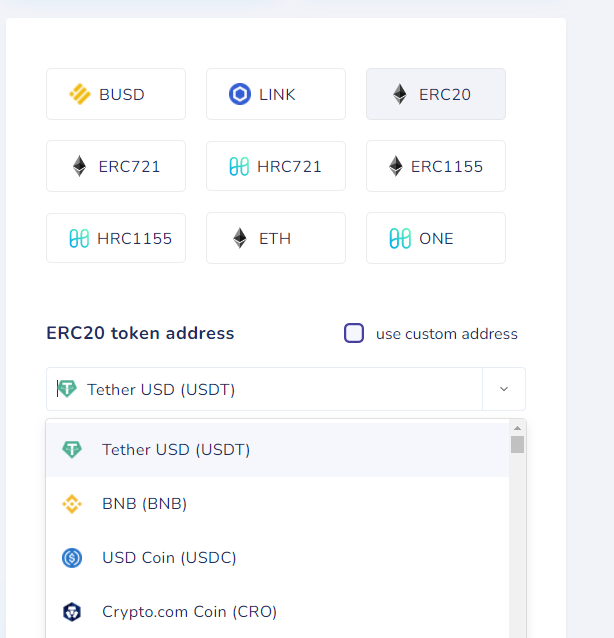614x638 pixels.
Task: Click the scrollbar up arrow of token list
Action: pyautogui.click(x=517, y=427)
